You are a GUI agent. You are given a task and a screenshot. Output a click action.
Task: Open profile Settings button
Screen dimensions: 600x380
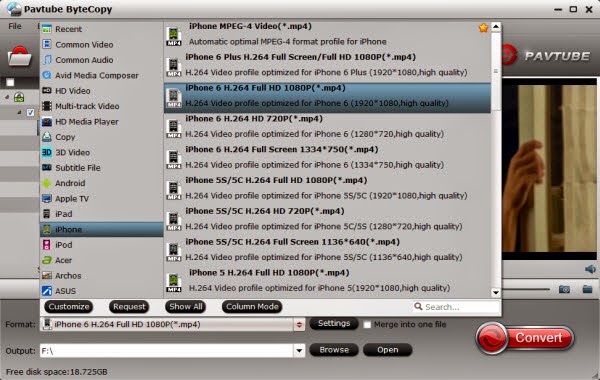[334, 323]
